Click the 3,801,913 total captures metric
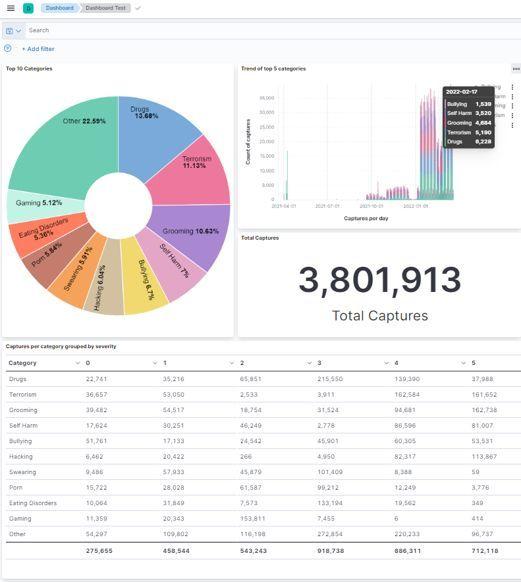The width and height of the screenshot is (521, 582). coord(380,281)
